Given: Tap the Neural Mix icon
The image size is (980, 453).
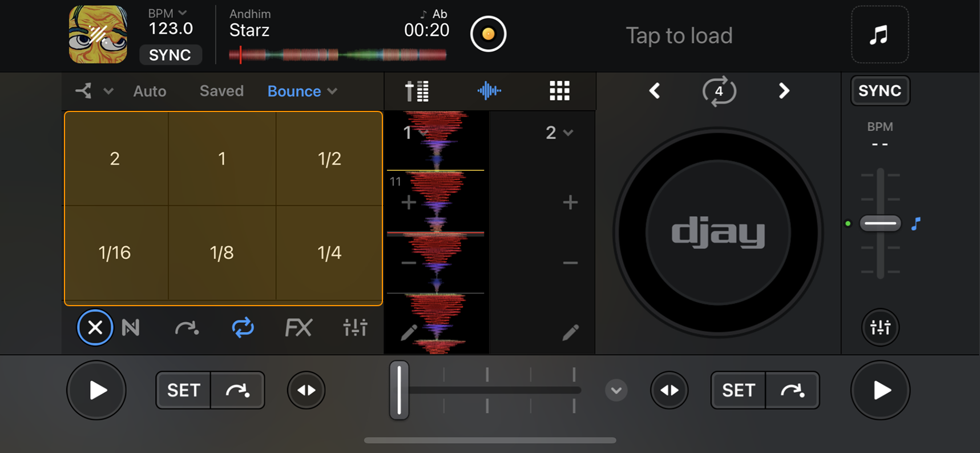Looking at the screenshot, I should [131, 328].
